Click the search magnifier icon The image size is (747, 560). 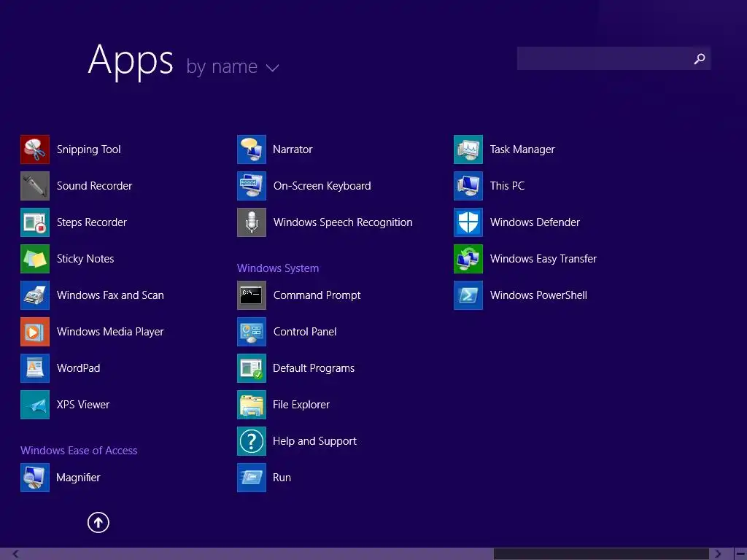point(700,58)
